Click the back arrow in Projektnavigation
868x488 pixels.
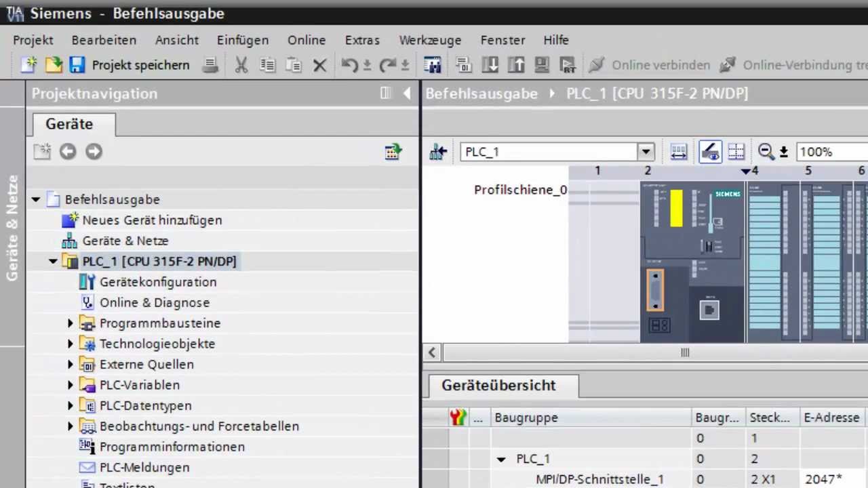68,152
